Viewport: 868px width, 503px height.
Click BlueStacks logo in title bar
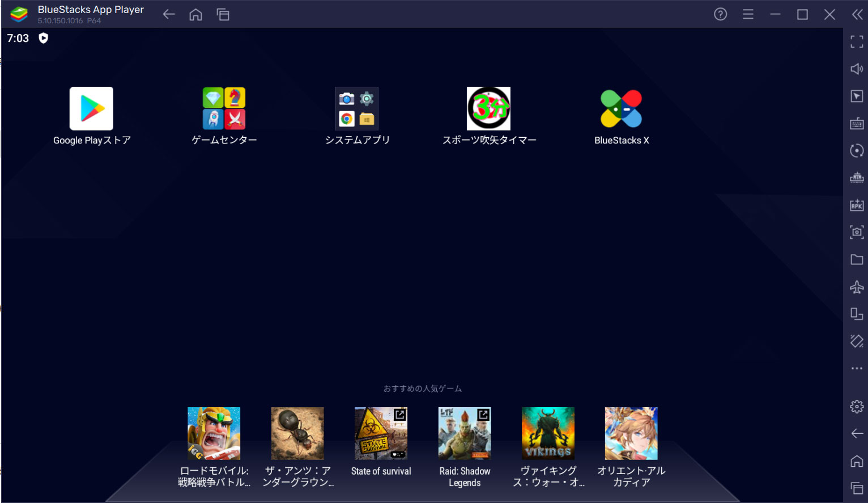click(19, 14)
